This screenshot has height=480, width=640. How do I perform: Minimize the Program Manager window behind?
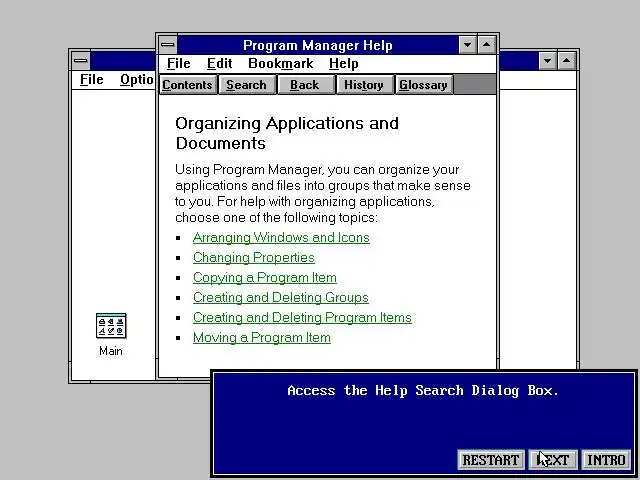click(x=547, y=61)
